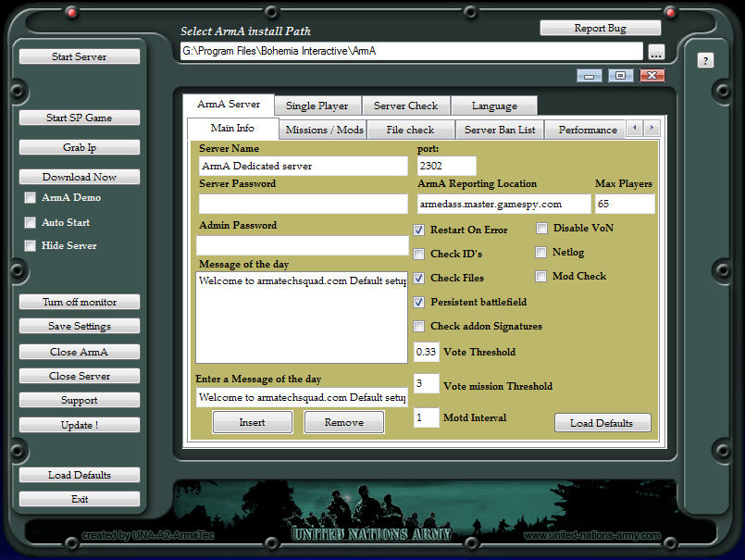Click the '?' help button
This screenshot has width=745, height=560.
[705, 60]
